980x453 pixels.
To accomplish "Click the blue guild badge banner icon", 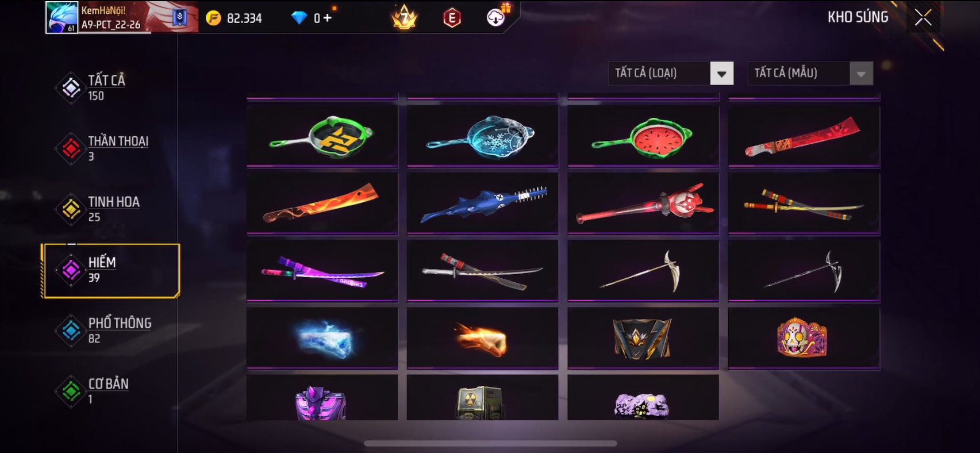I will tap(180, 18).
